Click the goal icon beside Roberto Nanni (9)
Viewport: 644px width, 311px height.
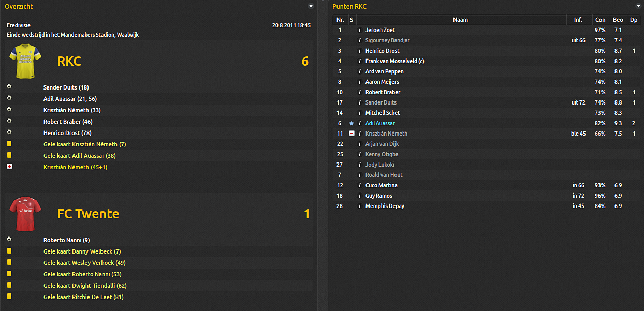[9, 240]
